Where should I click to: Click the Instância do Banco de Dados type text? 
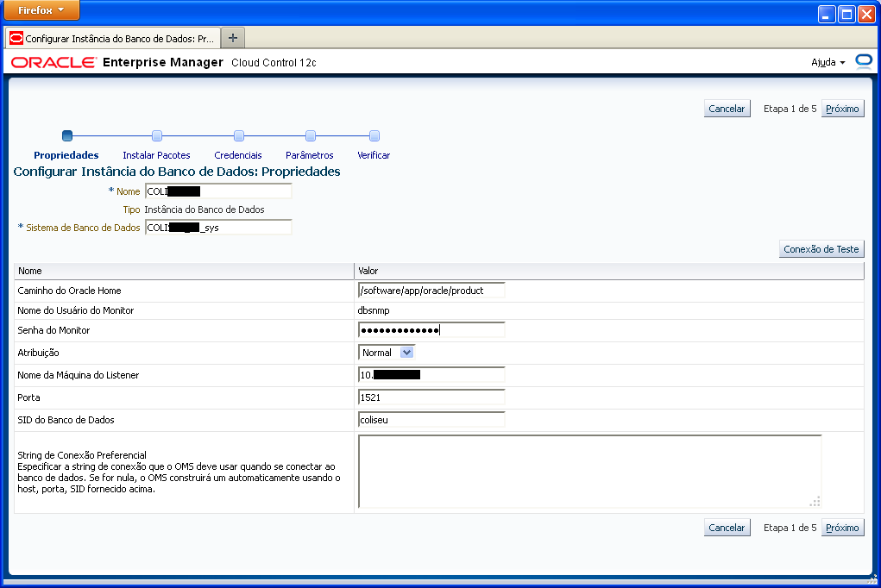click(x=205, y=210)
